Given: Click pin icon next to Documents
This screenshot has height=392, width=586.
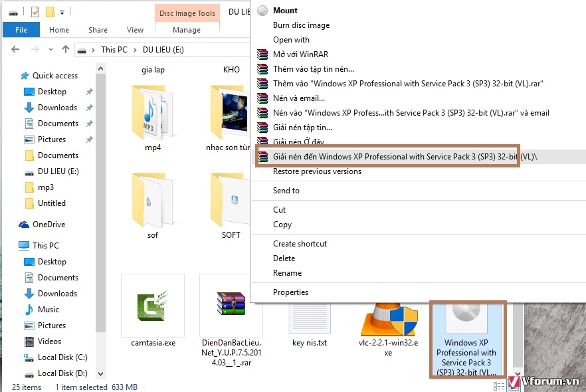Looking at the screenshot, I should (x=89, y=124).
